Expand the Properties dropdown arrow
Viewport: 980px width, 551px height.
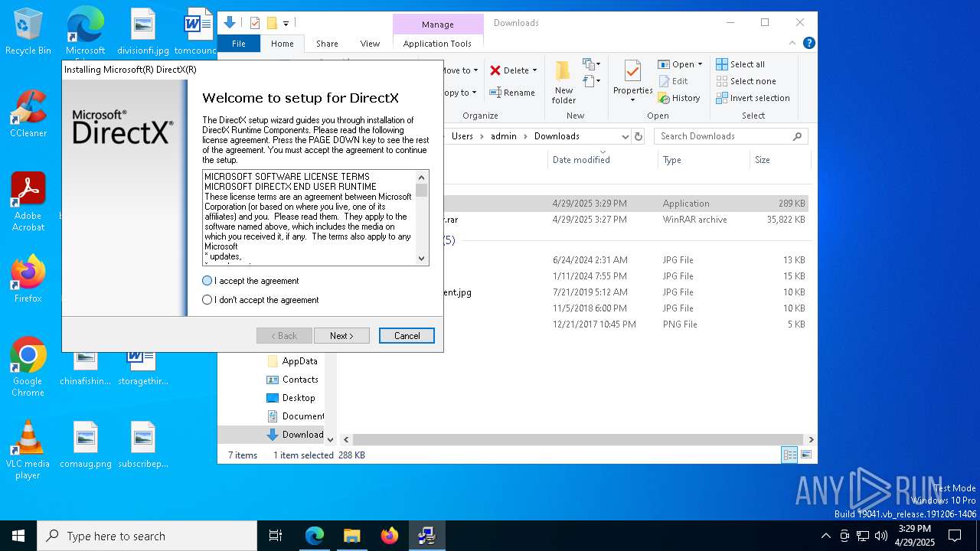point(632,100)
